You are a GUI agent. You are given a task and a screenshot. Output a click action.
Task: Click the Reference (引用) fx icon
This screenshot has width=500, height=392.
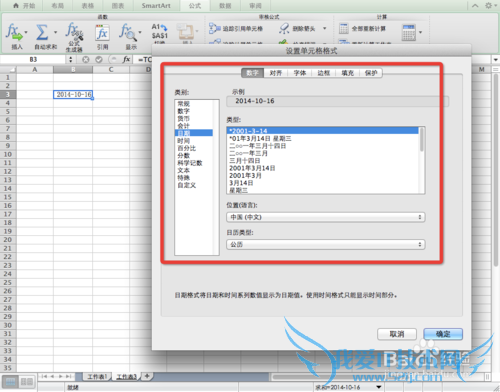(102, 33)
